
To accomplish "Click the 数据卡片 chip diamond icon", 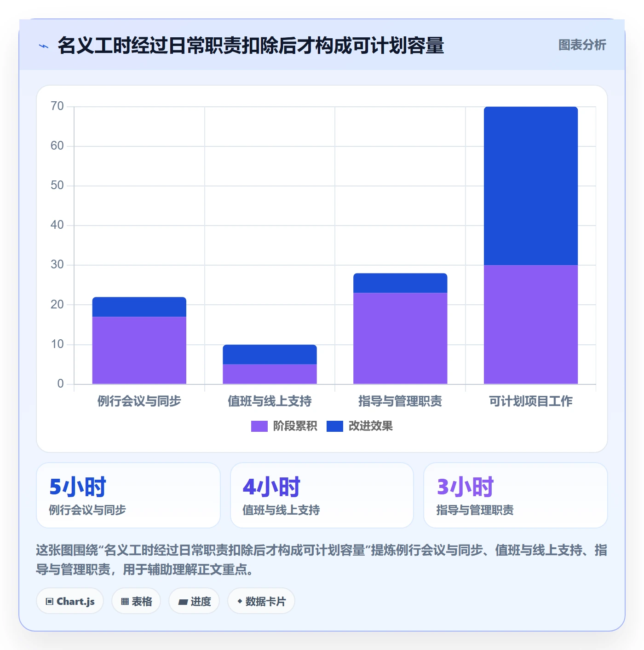I will (x=240, y=601).
